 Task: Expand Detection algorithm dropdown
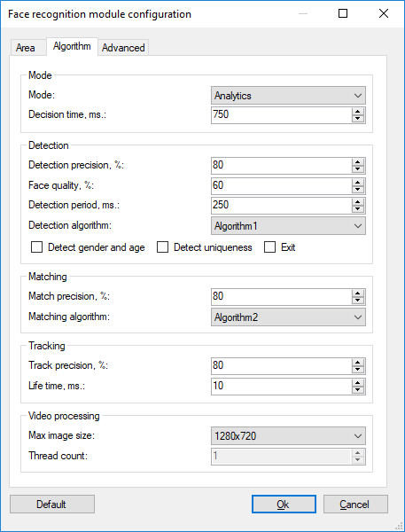(x=288, y=225)
